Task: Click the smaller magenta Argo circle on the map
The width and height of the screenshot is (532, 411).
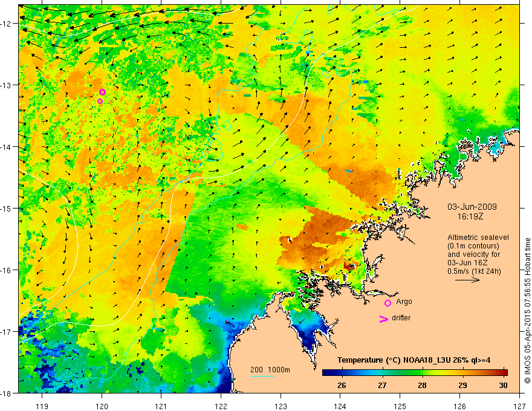Action: coord(100,102)
